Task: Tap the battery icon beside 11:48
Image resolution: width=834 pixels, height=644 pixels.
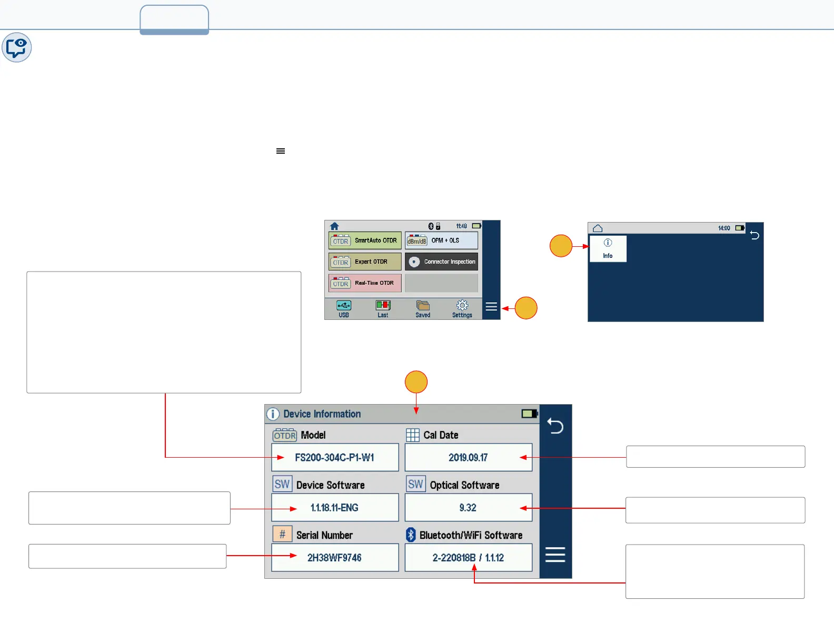Action: point(477,226)
